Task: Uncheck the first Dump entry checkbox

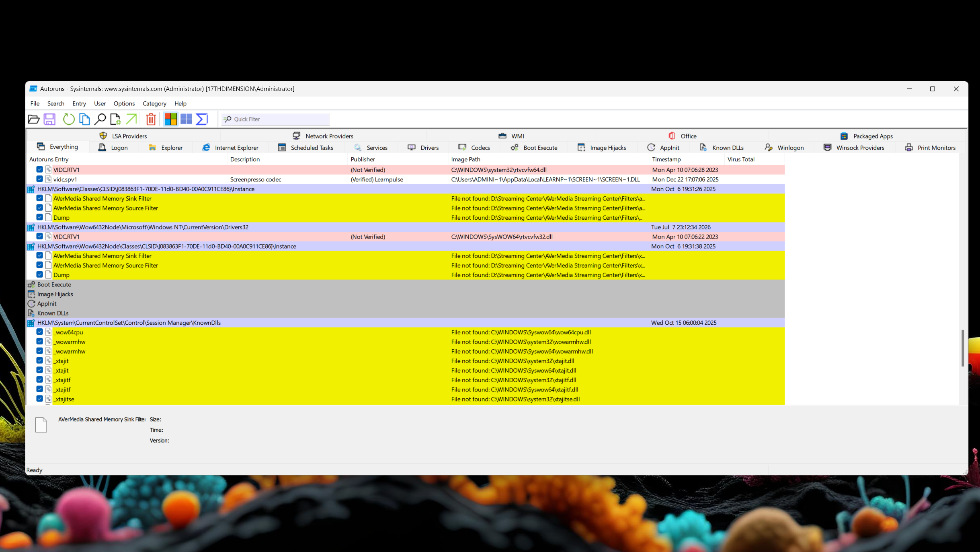Action: pos(39,217)
